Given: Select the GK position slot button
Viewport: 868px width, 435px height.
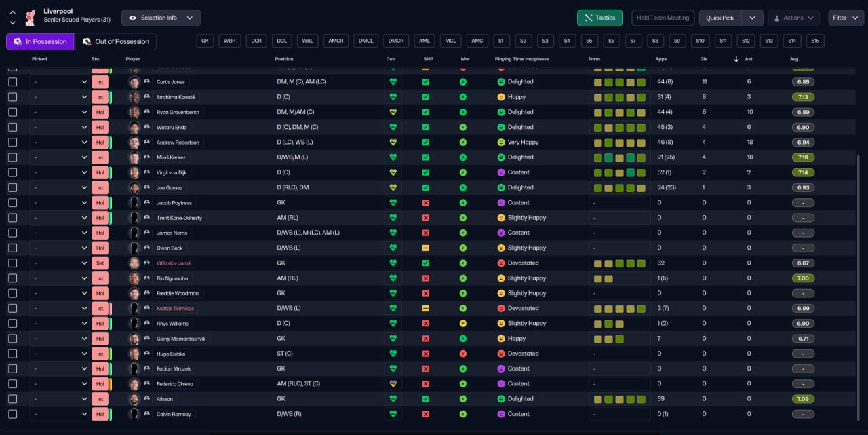Looking at the screenshot, I should click(x=205, y=41).
